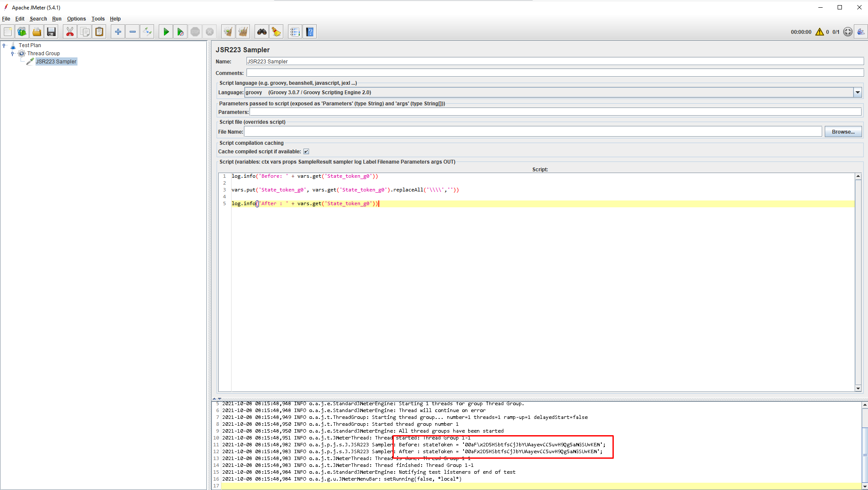Open the Search menu
The height and width of the screenshot is (490, 868).
38,19
